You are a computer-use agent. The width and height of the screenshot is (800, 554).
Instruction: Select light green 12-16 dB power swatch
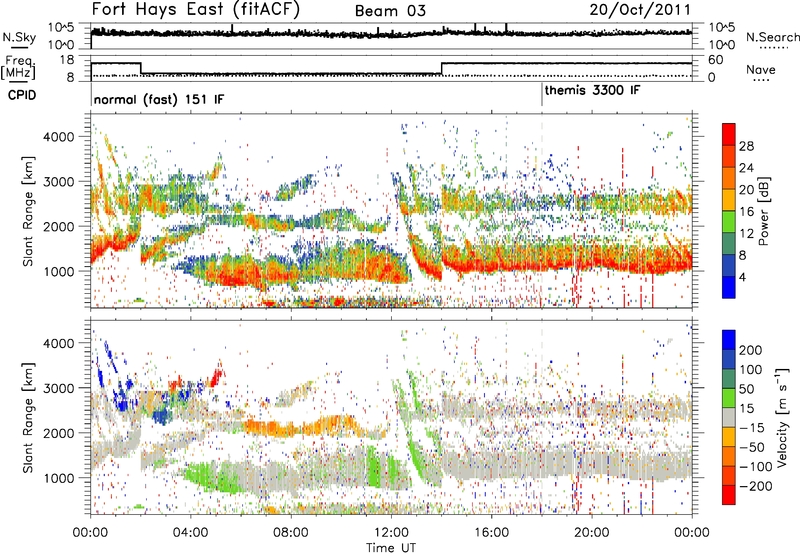(x=729, y=222)
